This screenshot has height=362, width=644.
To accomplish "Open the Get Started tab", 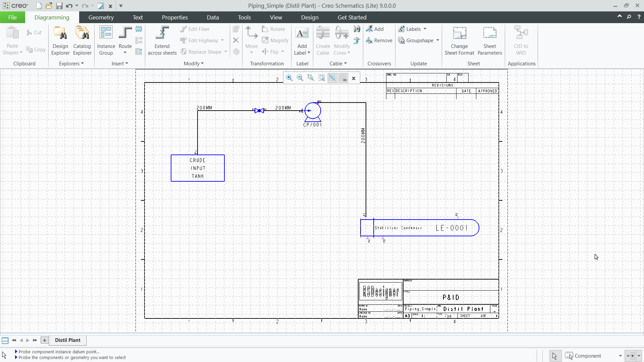I will [x=352, y=17].
